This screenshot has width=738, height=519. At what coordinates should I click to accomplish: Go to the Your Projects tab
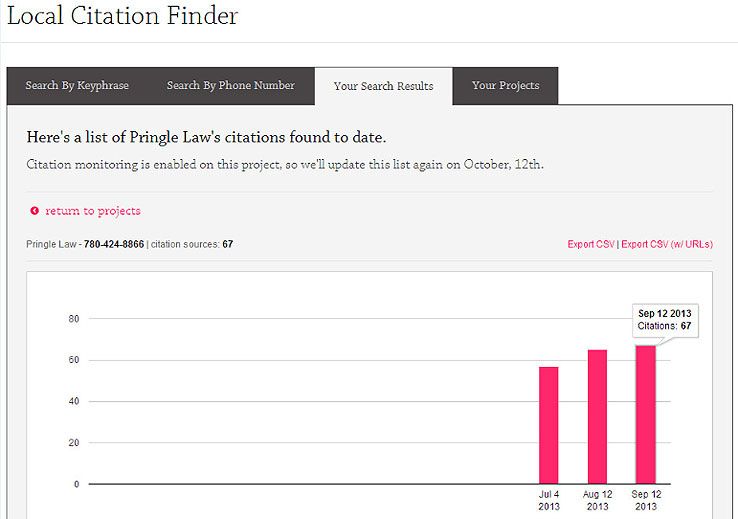click(505, 86)
